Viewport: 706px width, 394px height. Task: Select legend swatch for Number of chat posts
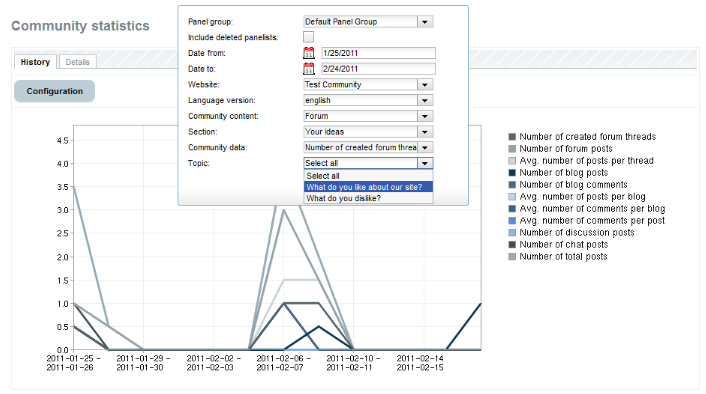[512, 245]
